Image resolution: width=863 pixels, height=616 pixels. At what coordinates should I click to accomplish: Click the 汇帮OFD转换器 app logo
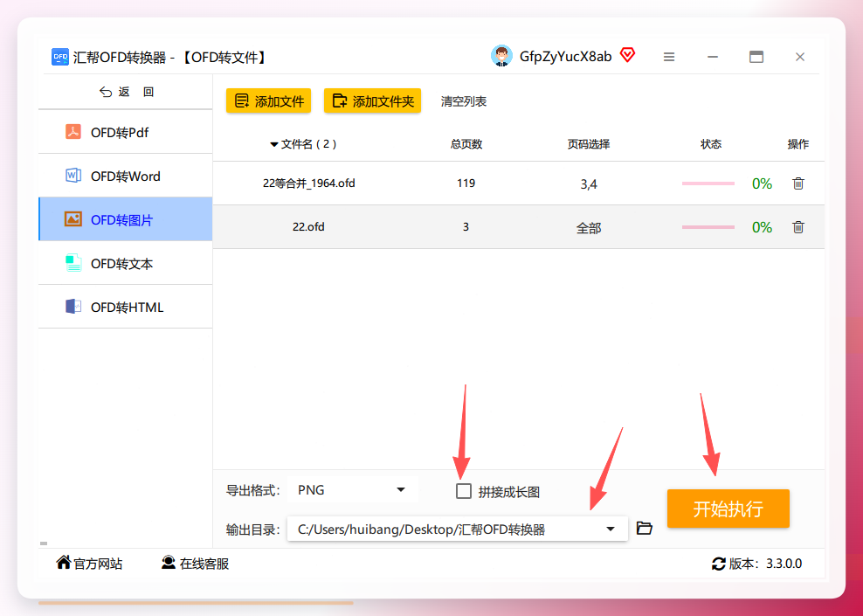[60, 57]
